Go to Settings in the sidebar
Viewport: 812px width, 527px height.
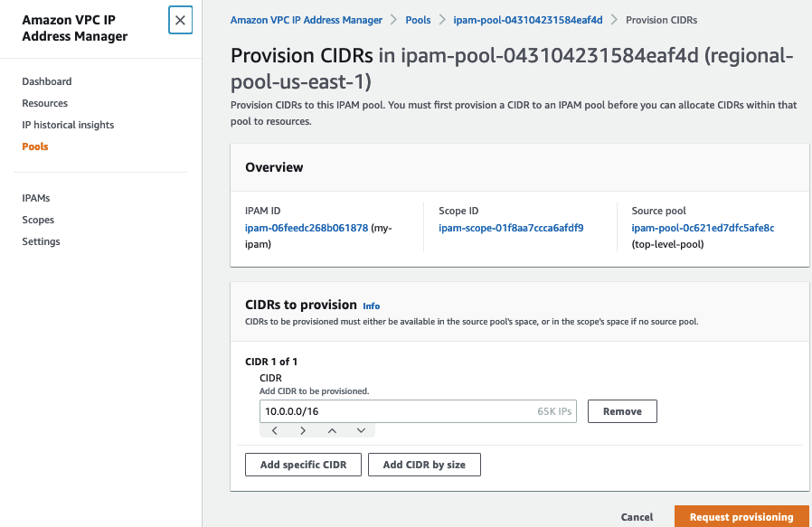click(41, 241)
